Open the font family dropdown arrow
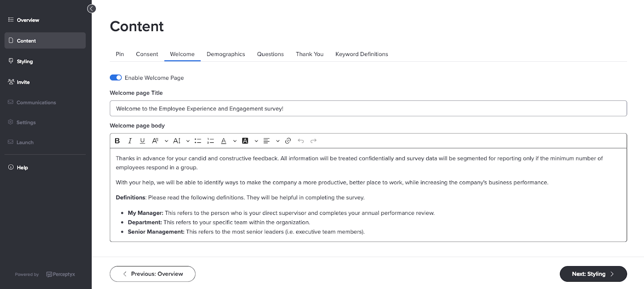Viewport: 644px width, 289px height. click(166, 141)
